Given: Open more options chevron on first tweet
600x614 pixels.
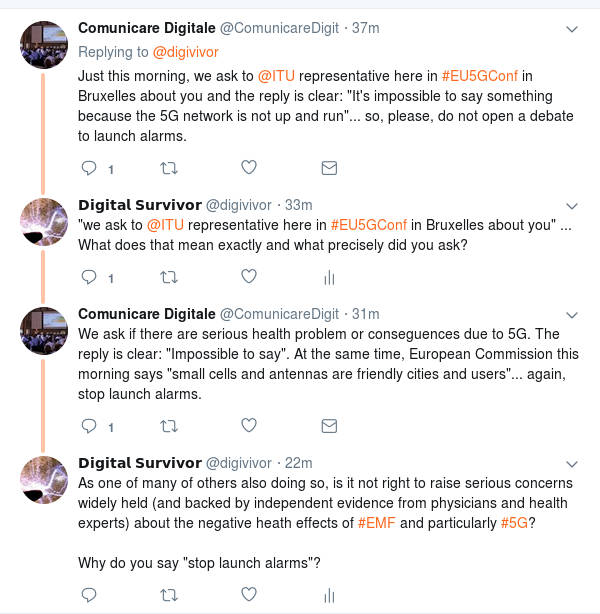Looking at the screenshot, I should click(x=572, y=29).
